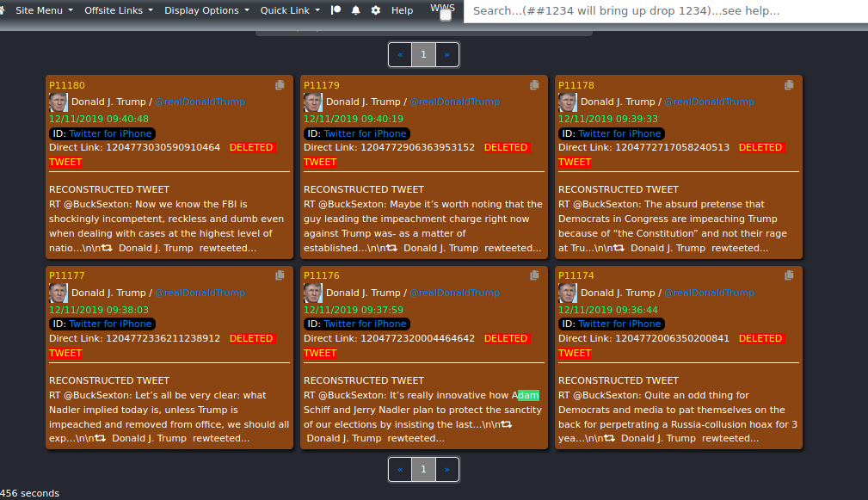Open @realDonaldTrump link on post P11176
Image resolution: width=868 pixels, height=500 pixels.
pos(455,293)
